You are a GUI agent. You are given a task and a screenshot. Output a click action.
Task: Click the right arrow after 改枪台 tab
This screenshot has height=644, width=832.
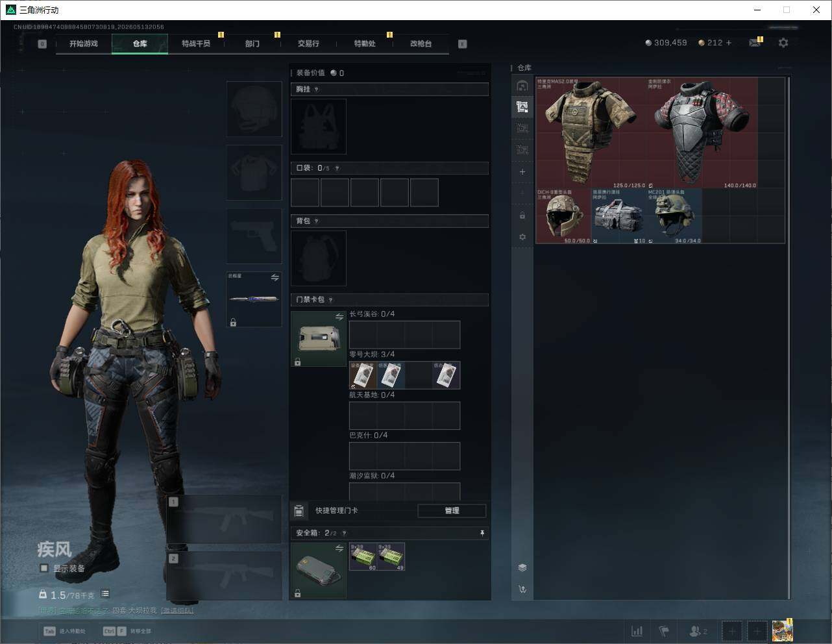coord(463,44)
